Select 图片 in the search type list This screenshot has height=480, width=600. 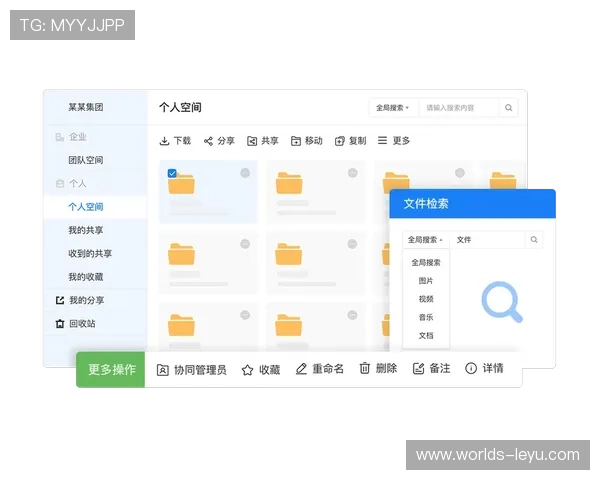(x=426, y=281)
